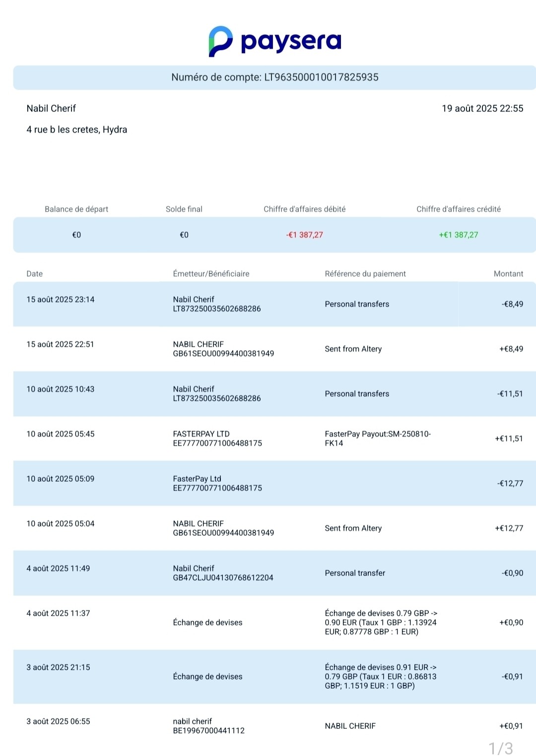
Task: Click the "Balance de départ" header
Action: 76,209
